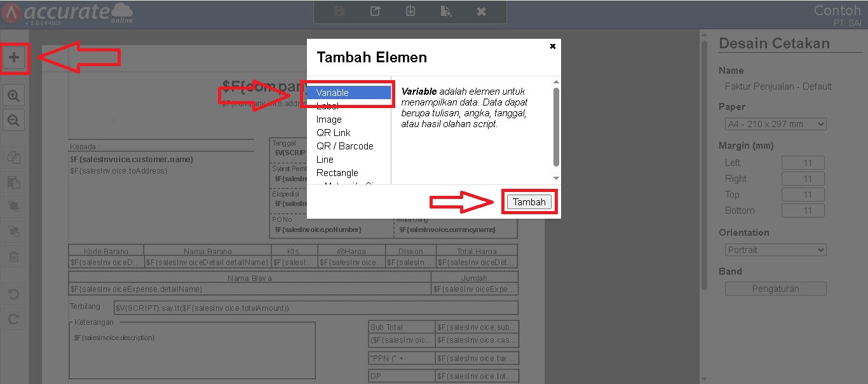The height and width of the screenshot is (384, 868).
Task: Click the export icon in top toolbar
Action: tap(376, 11)
